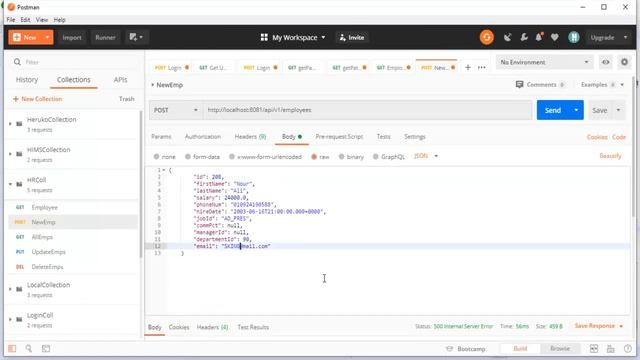Open the View menu

pos(42,20)
